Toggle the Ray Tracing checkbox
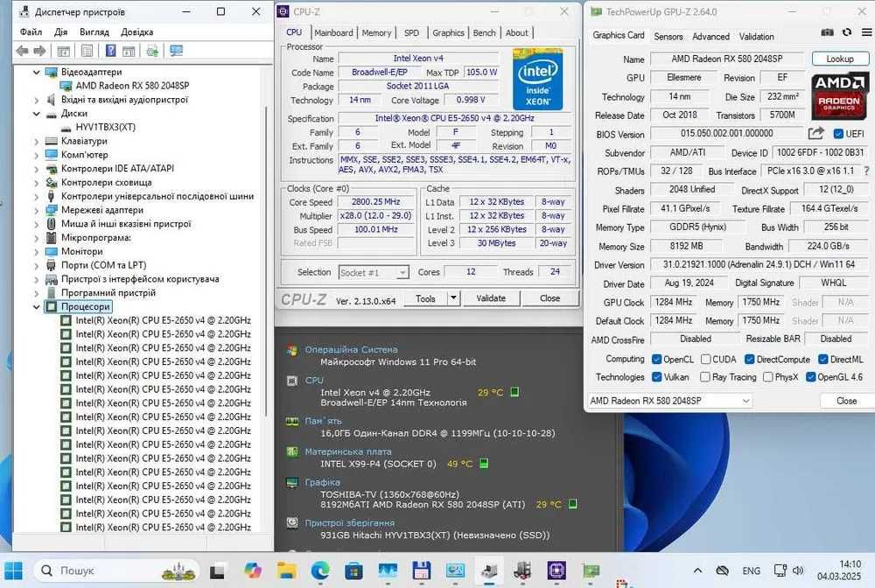The width and height of the screenshot is (875, 588). pyautogui.click(x=705, y=377)
